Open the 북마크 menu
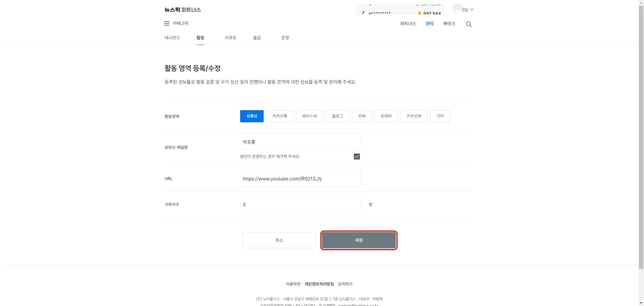This screenshot has width=644, height=306. click(449, 24)
